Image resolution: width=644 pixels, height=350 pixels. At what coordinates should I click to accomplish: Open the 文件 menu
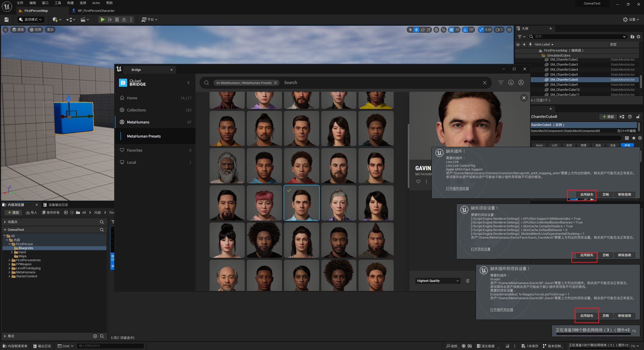[20, 3]
